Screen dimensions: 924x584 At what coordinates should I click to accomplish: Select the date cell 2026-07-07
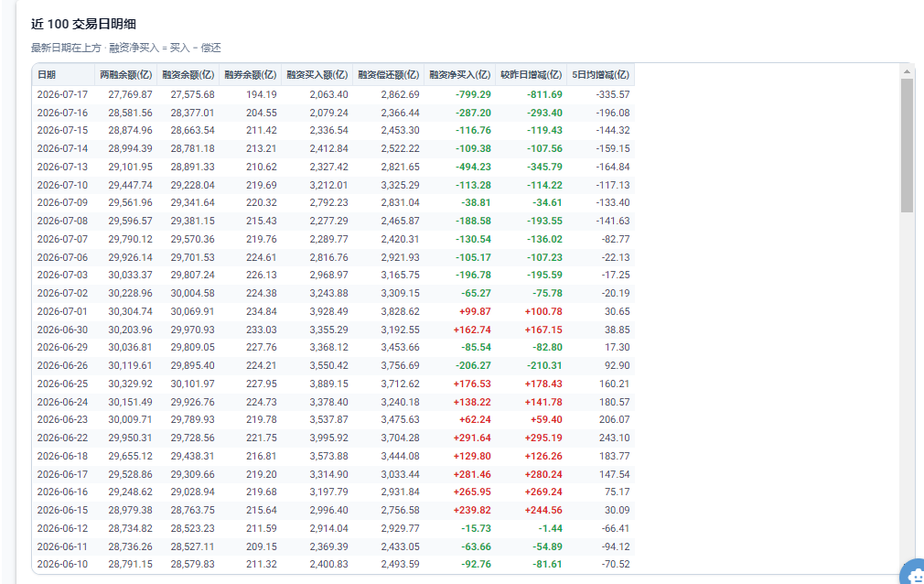(62, 239)
